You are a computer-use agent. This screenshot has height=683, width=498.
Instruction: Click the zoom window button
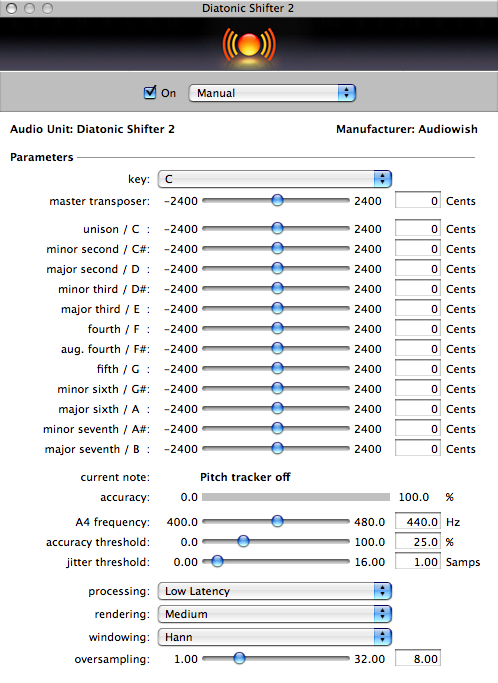pos(47,8)
